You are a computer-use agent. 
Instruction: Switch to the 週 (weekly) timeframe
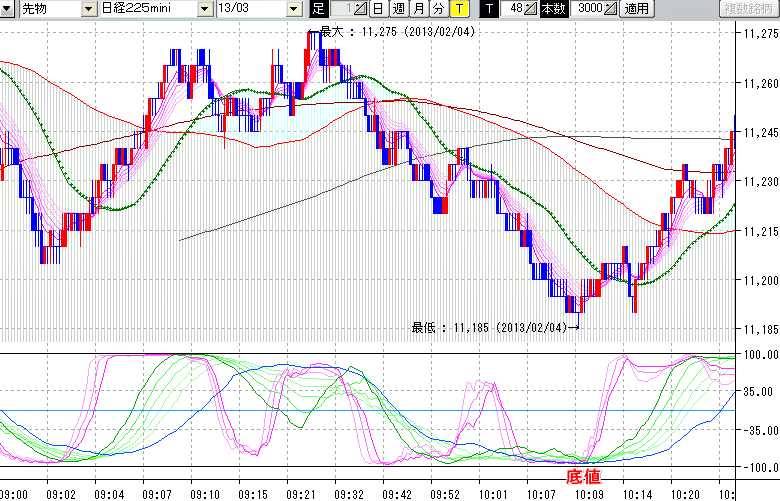coord(398,9)
